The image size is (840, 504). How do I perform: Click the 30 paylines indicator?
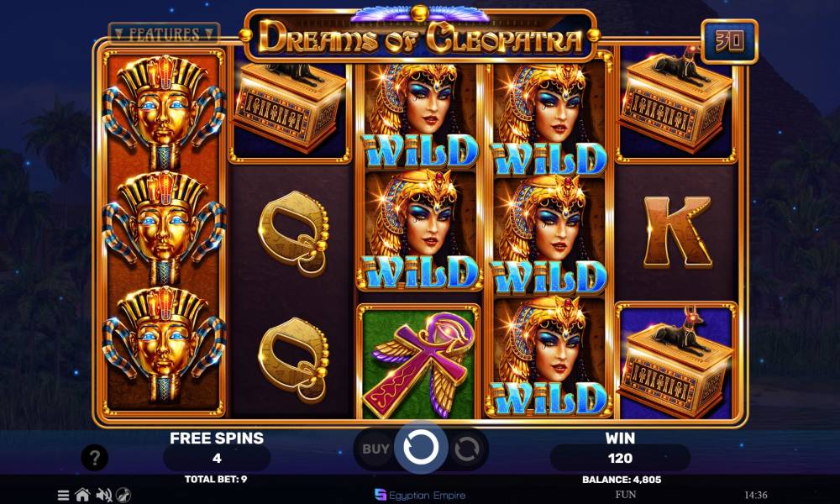pyautogui.click(x=729, y=41)
